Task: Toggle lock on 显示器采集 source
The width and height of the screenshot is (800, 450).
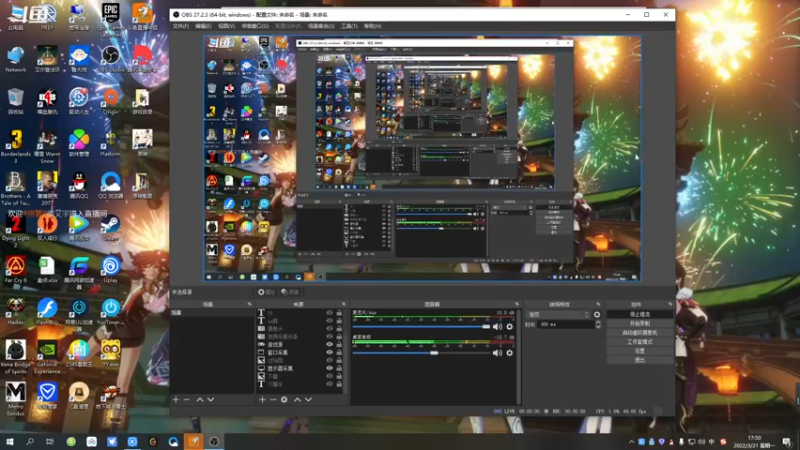Action: pos(339,368)
